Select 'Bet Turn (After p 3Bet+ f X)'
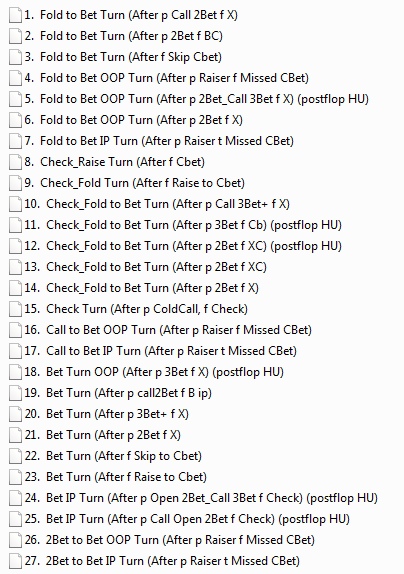 click(x=117, y=414)
